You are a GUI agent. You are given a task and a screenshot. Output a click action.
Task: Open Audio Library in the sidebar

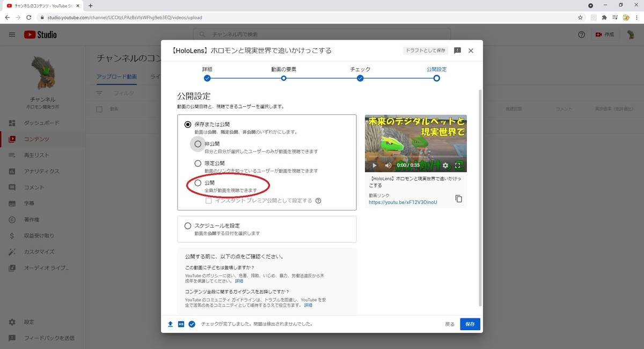coord(40,268)
